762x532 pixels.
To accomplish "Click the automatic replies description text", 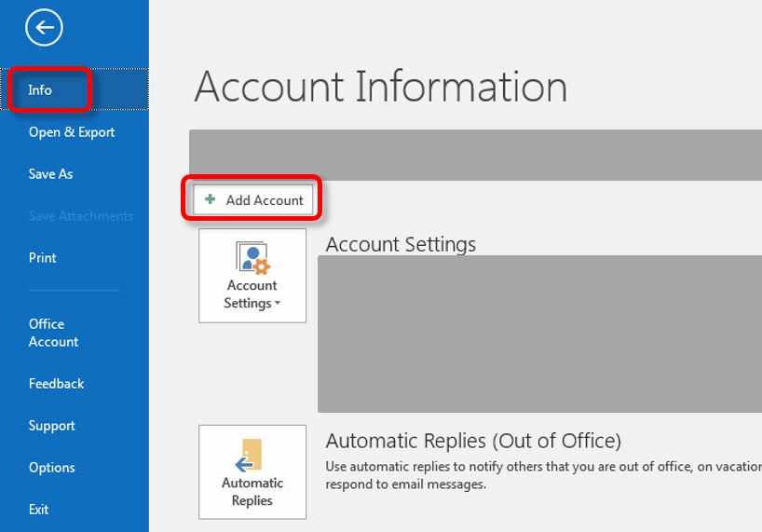I will [543, 475].
